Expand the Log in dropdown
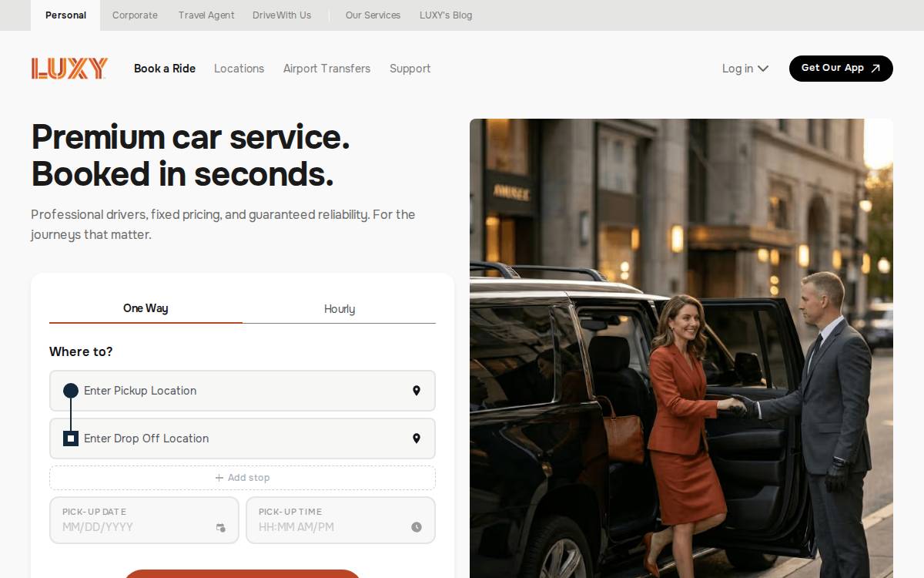 [x=745, y=69]
